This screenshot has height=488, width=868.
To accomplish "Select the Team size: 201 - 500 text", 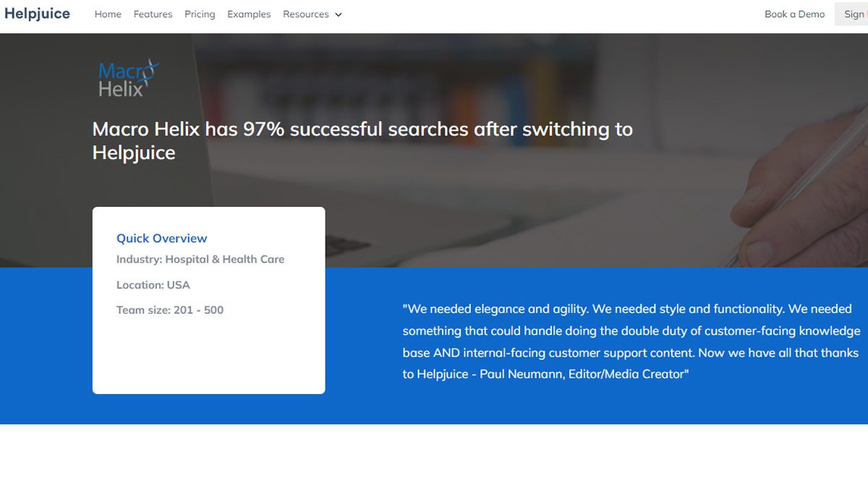I will point(170,309).
